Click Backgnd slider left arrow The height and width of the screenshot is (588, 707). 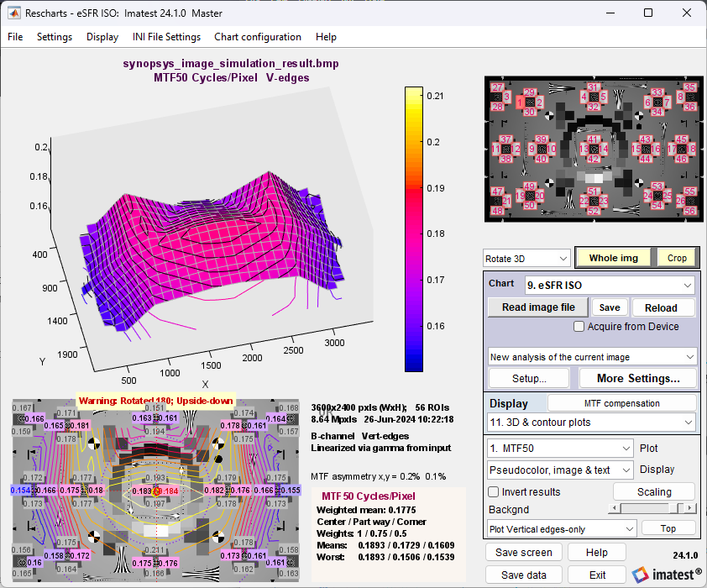614,508
